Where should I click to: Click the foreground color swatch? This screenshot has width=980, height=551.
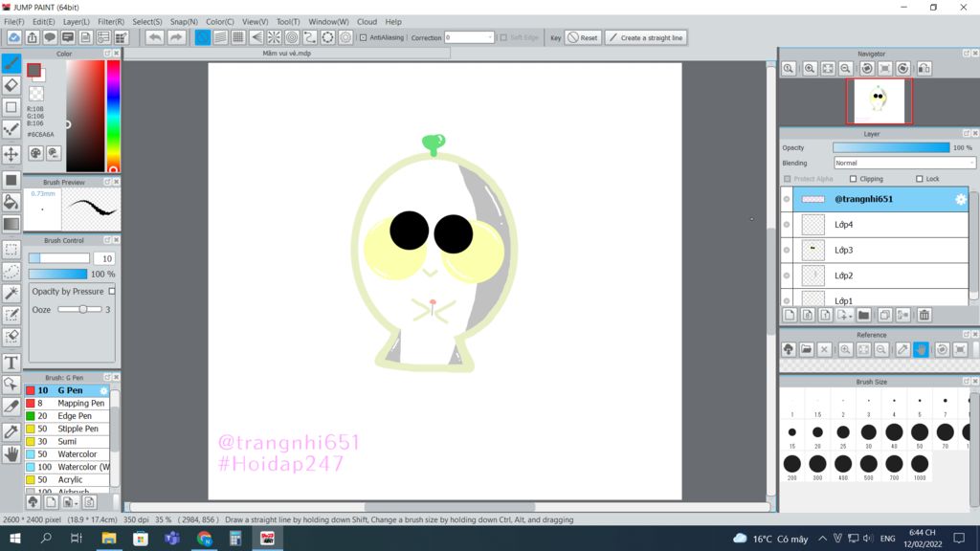33,70
